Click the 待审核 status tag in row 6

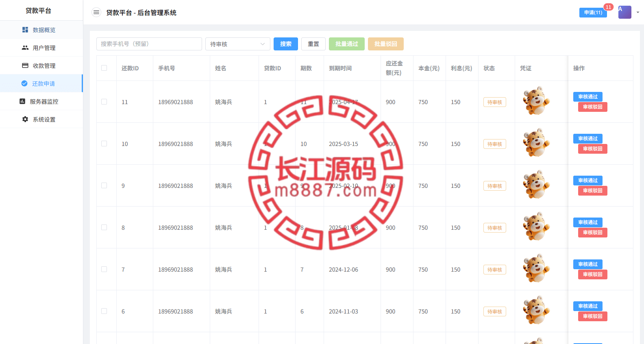coord(495,311)
